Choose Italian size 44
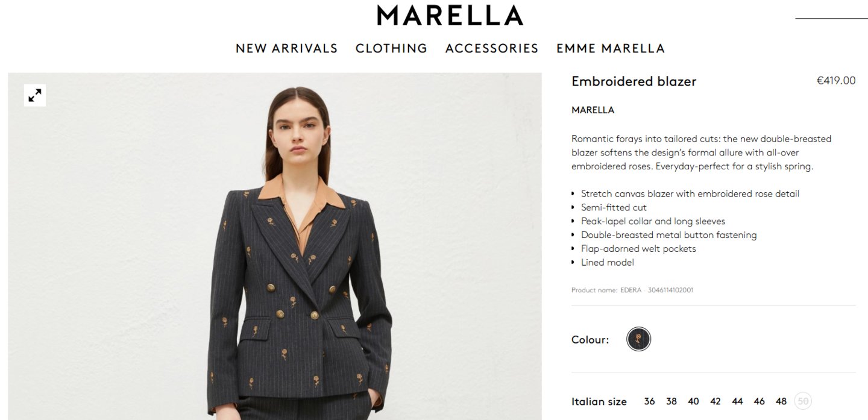The height and width of the screenshot is (420, 868). 737,401
